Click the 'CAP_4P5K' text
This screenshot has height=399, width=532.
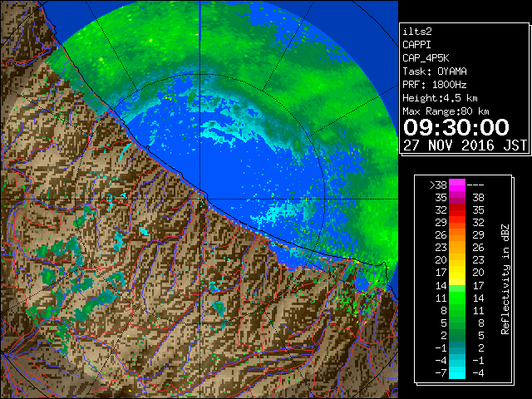(426, 58)
